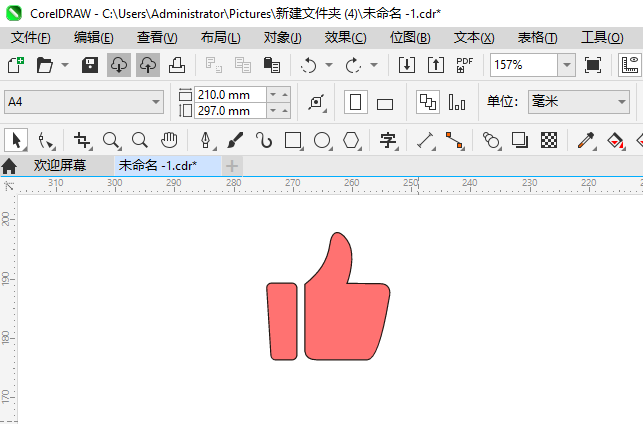Open the 对象(J) menu

coord(283,38)
